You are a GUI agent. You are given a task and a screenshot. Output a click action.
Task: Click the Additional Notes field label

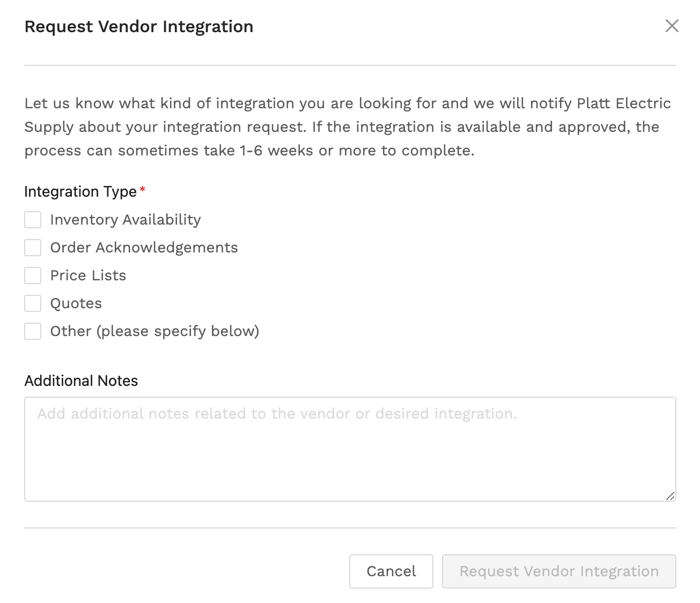tap(81, 381)
